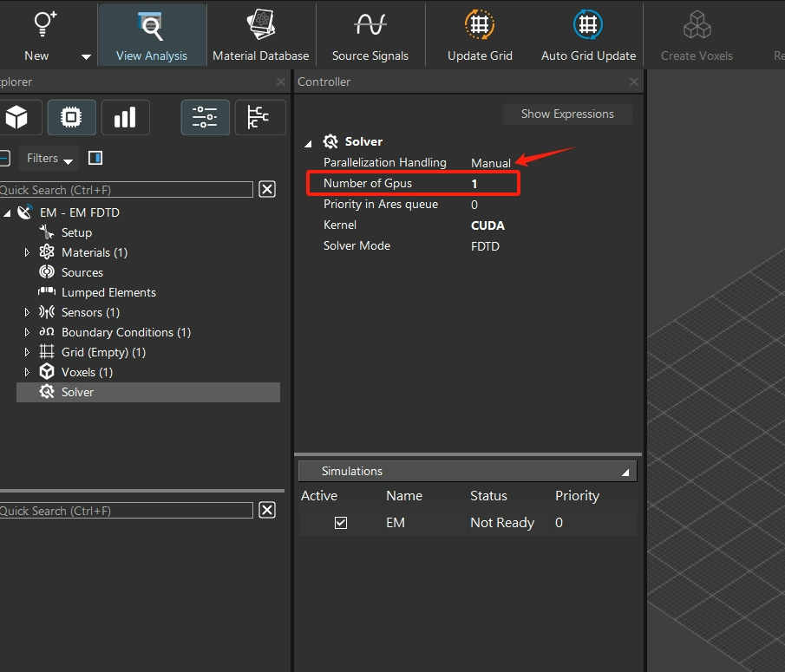Open the bar chart analysis view in Explorer
The height and width of the screenshot is (672, 785).
pos(125,117)
